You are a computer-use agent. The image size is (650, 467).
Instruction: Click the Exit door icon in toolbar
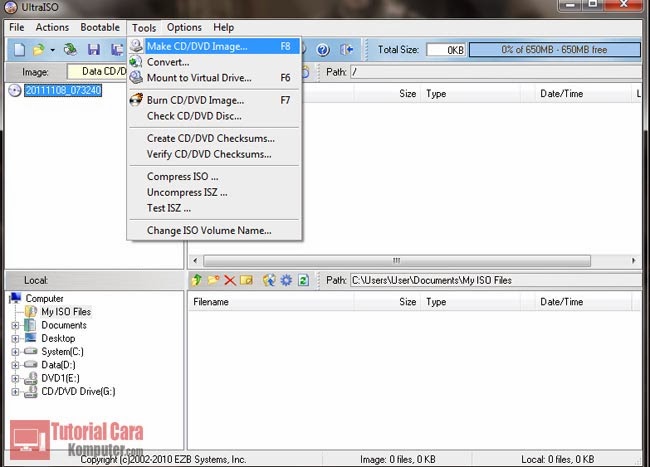(347, 50)
